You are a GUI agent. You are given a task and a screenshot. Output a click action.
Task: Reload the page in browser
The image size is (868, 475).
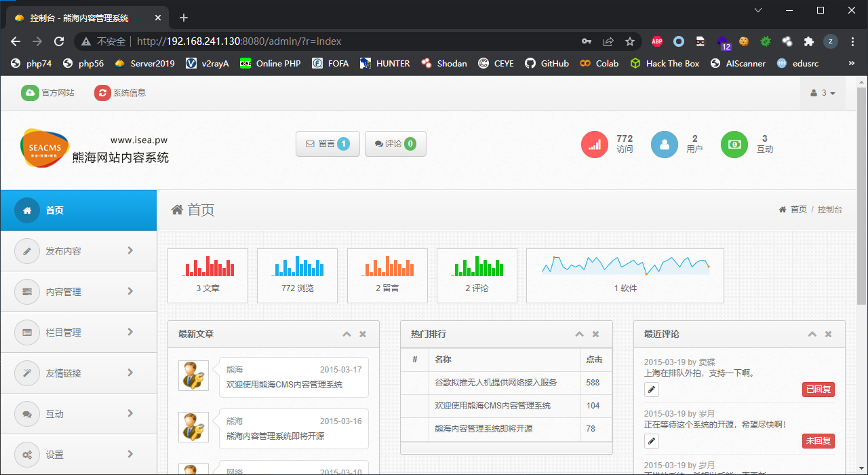pos(59,41)
